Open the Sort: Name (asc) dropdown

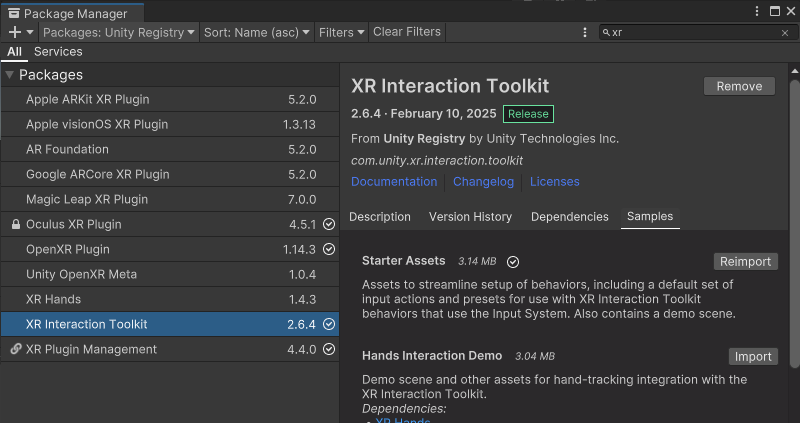click(257, 32)
